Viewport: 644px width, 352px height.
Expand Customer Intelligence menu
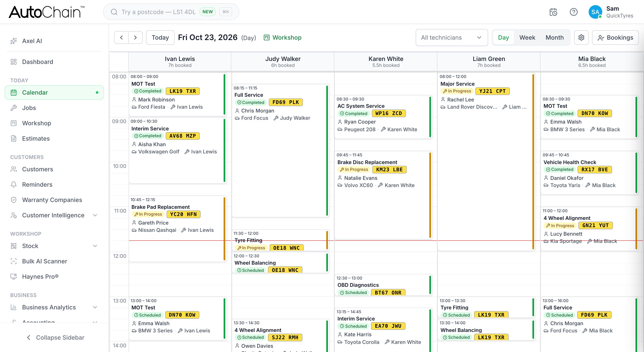54,215
